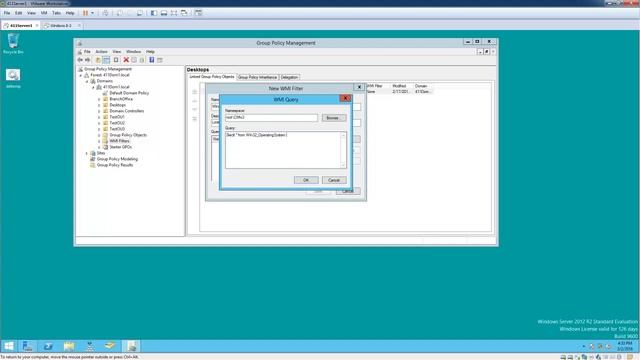Toggle the VMware library sidebar icon
Image resolution: width=640 pixels, height=360 pixels.
coord(154,13)
